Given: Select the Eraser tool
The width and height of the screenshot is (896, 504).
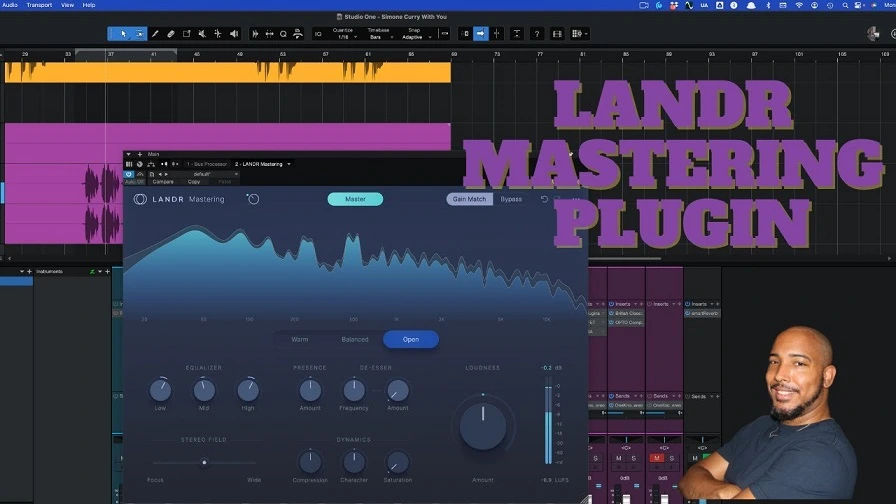Looking at the screenshot, I should 171,34.
